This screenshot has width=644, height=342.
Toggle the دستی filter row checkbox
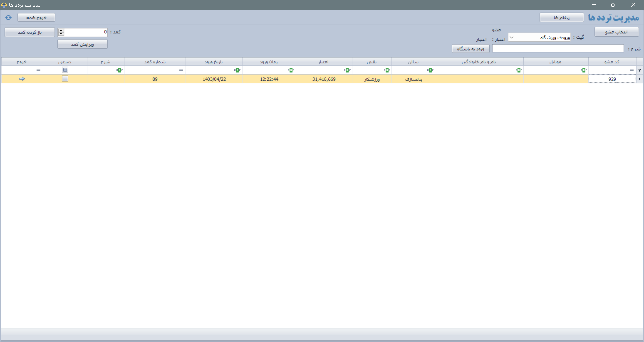coord(65,70)
